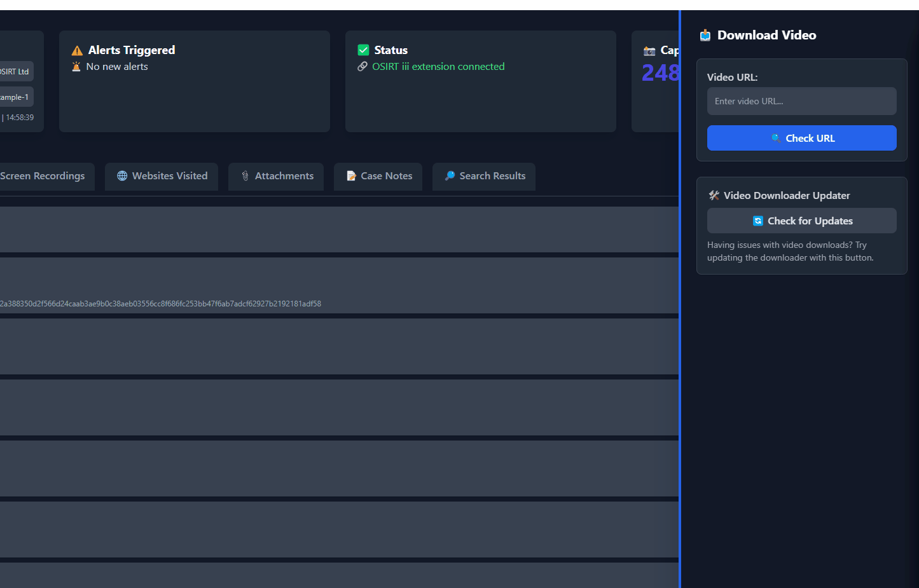The image size is (919, 588).
Task: Click the warning triangle beside Alerts Triggered
Action: [x=77, y=50]
